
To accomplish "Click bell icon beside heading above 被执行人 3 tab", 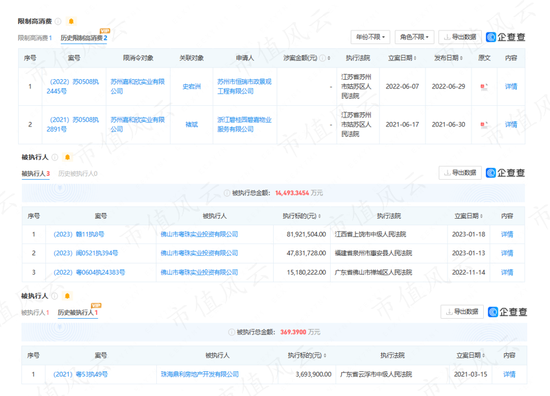I will coord(67,157).
